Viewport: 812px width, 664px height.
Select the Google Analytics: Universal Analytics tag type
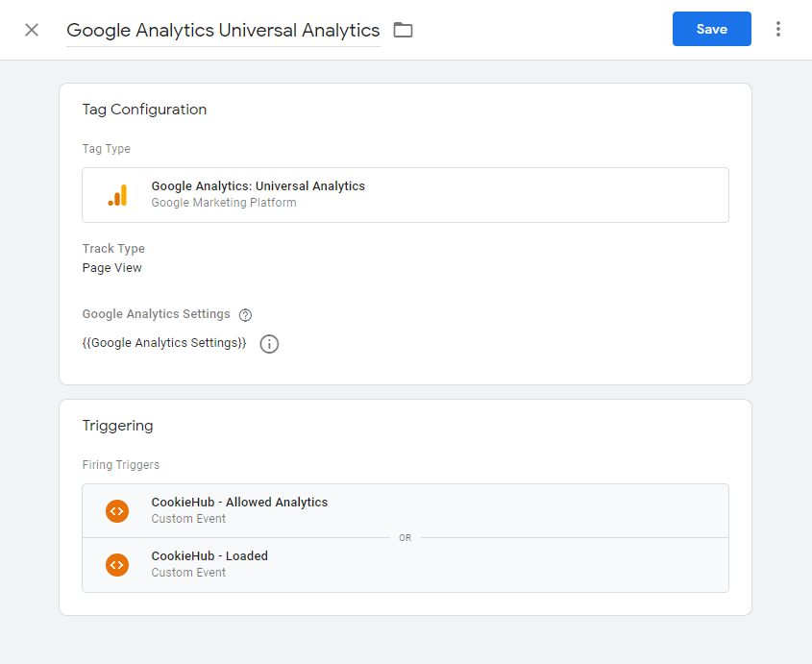(258, 186)
